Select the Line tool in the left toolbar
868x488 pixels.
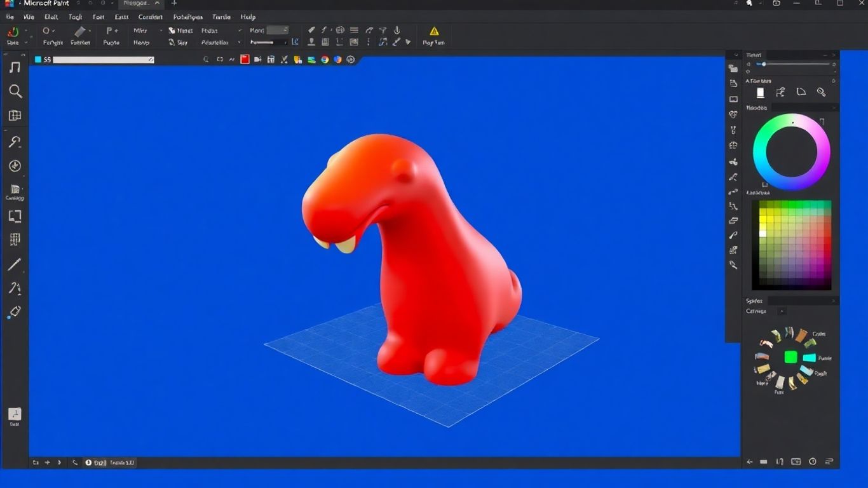click(x=15, y=265)
